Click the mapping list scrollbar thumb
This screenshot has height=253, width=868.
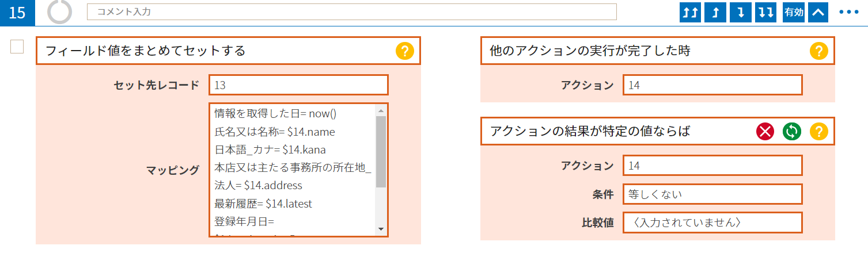pyautogui.click(x=381, y=152)
